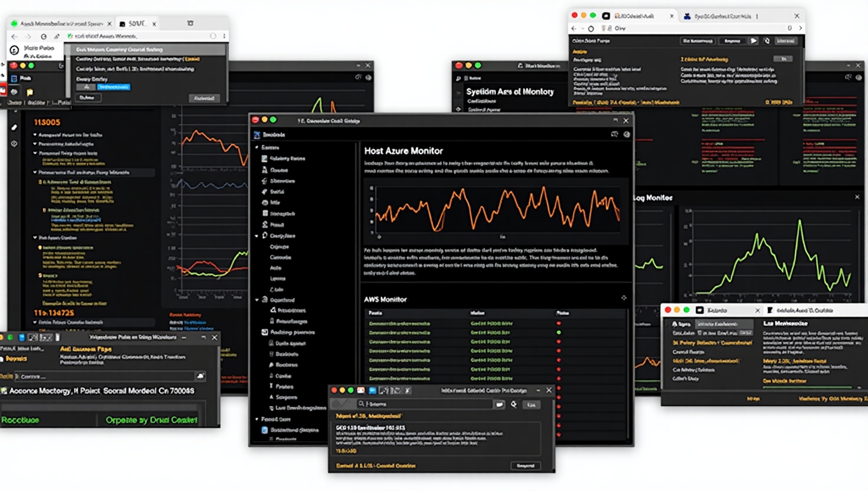Click the yellow note icon in left window toolbar
Screen dimensions: 868x491
(29, 92)
